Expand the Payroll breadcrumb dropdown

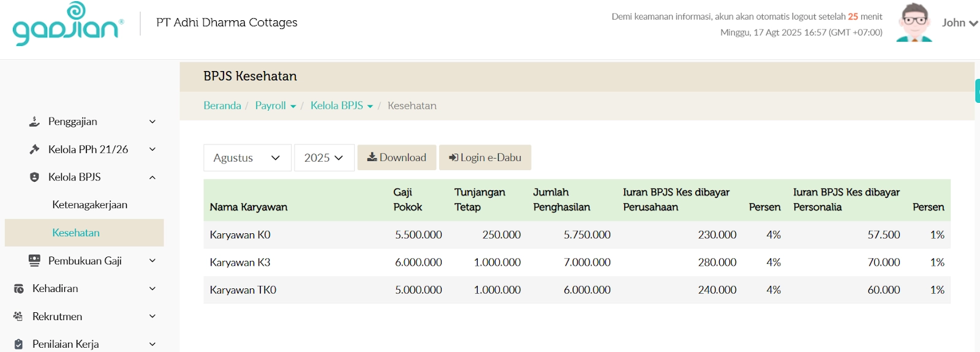point(276,106)
